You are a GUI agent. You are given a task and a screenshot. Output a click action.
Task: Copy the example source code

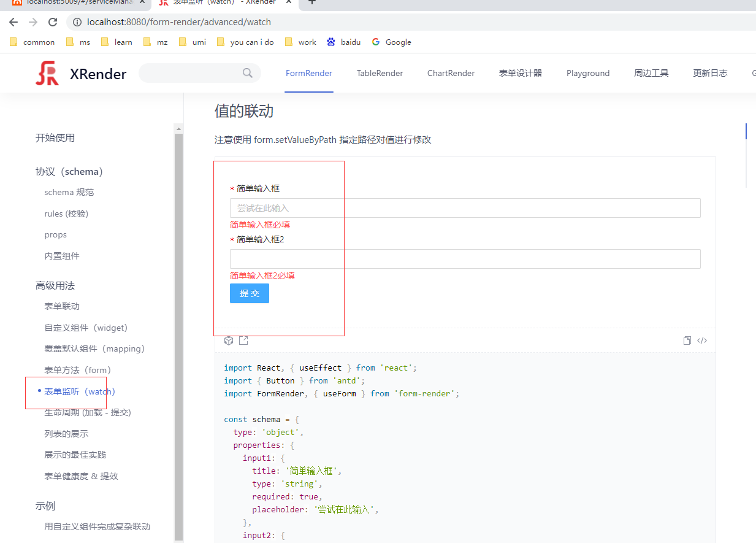tap(687, 340)
